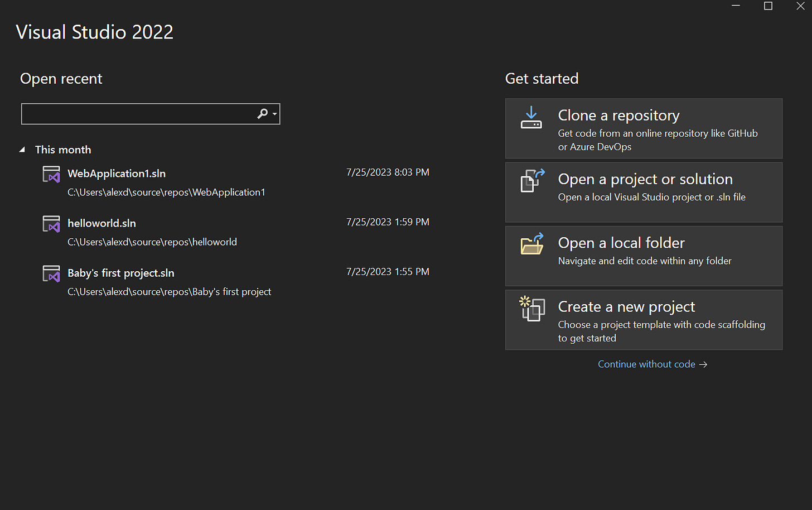Screen dimensions: 812x510
Task: Click the GitHub or Azure DevOps description
Action: [658, 140]
